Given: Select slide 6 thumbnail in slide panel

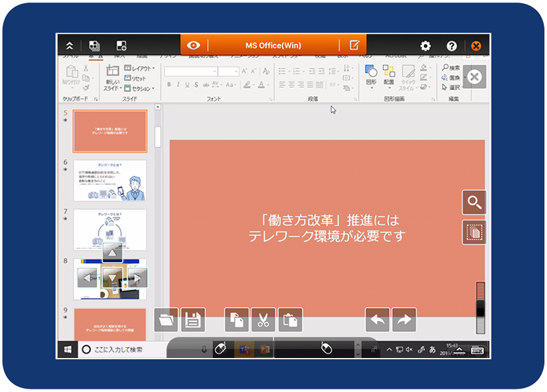Looking at the screenshot, I should [x=110, y=180].
